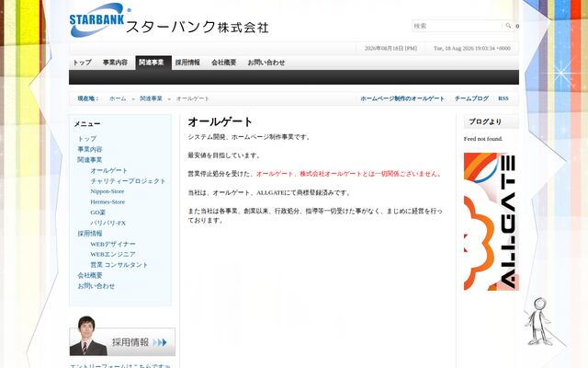Viewport: 588px width, 368px height.
Task: Open 営業 コンサルタント in the sidebar menu
Action: coord(119,265)
